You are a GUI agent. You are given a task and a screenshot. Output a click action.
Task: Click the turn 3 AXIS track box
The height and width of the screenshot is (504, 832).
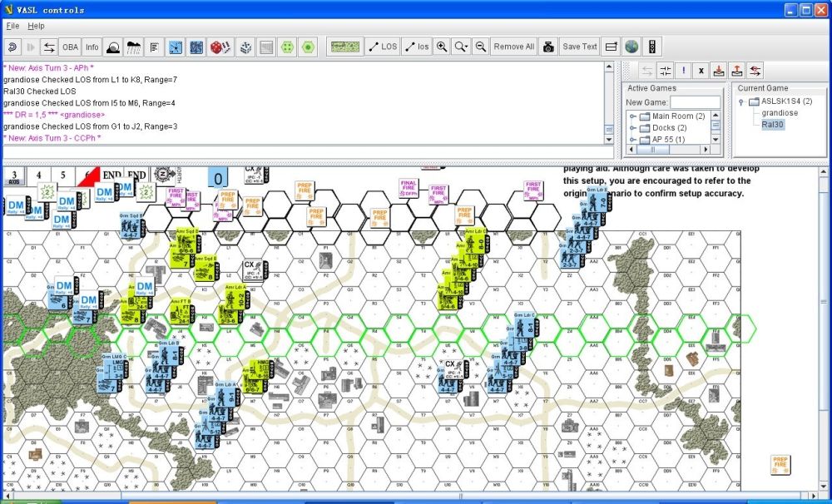click(14, 176)
